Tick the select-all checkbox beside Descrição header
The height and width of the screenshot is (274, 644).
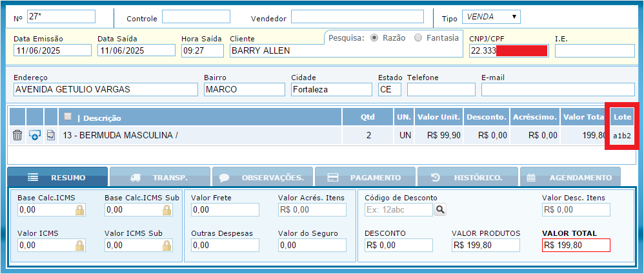coord(68,116)
